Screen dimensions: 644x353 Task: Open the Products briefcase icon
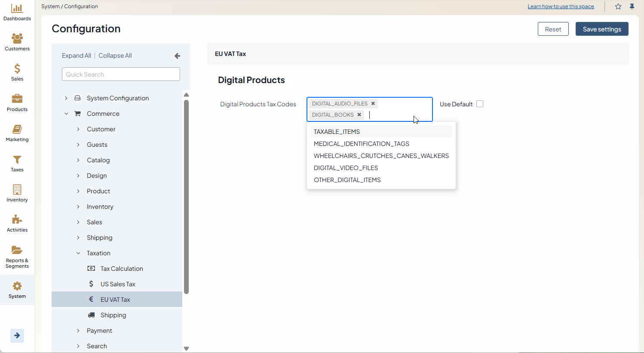tap(17, 102)
